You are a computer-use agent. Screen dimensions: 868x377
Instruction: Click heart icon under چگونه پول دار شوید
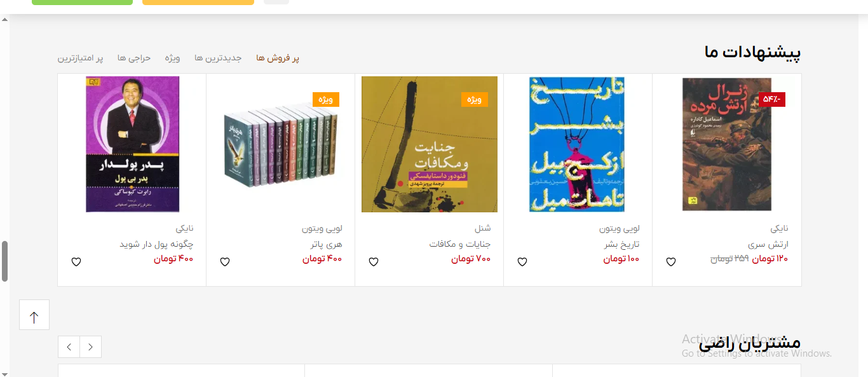point(76,262)
